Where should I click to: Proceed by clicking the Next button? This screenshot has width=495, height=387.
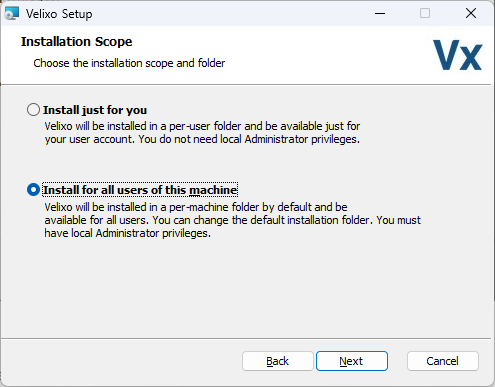point(352,361)
